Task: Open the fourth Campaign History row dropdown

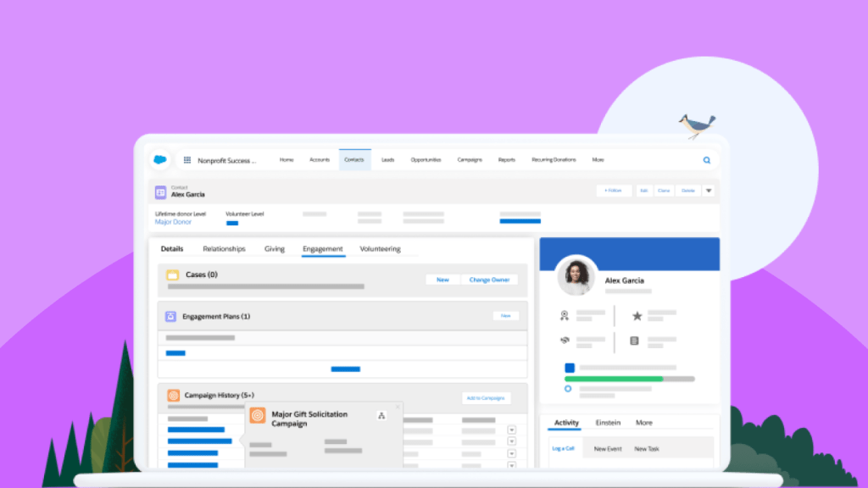Action: tap(511, 465)
